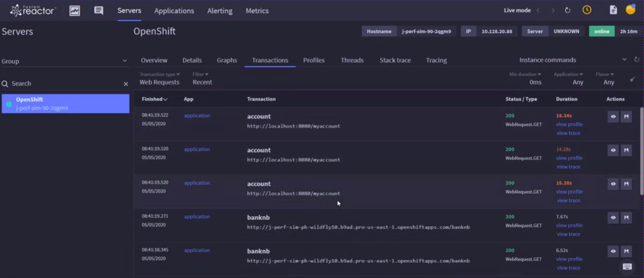The height and width of the screenshot is (278, 644).
Task: Open the graph chart icon in top bar
Action: (75, 10)
